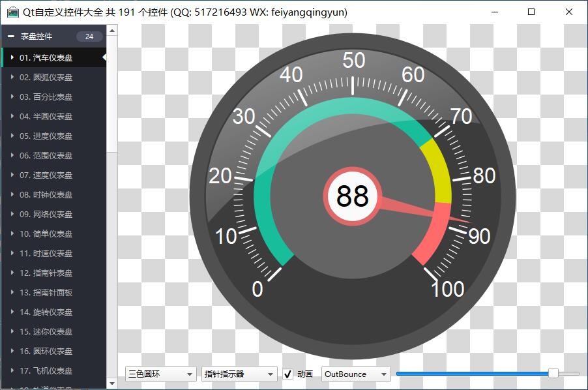The image size is (588, 390).
Task: Select 05. 进度仪表盘 item
Action: tap(46, 136)
